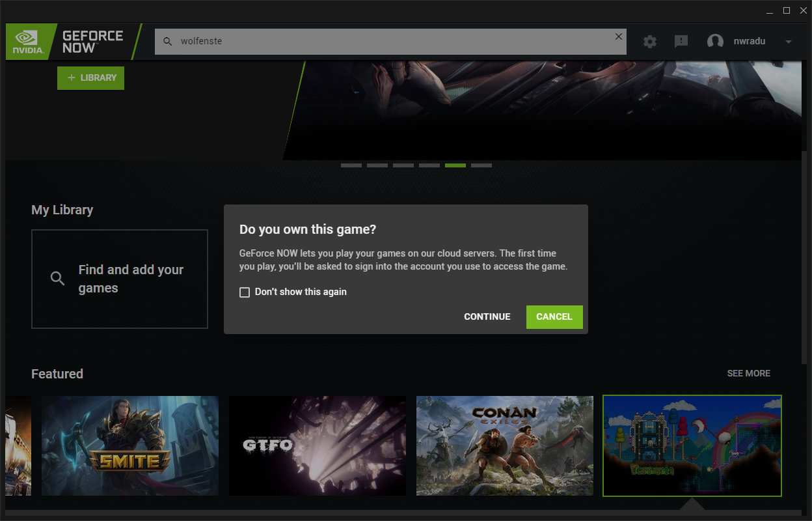Image resolution: width=812 pixels, height=521 pixels.
Task: Click the magnifier icon in search bar
Action: coord(168,42)
